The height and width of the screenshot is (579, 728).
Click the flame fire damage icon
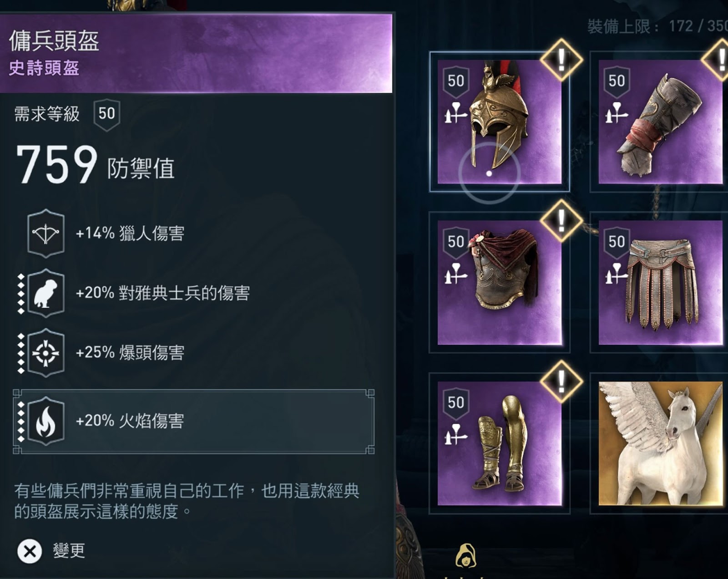tap(45, 421)
